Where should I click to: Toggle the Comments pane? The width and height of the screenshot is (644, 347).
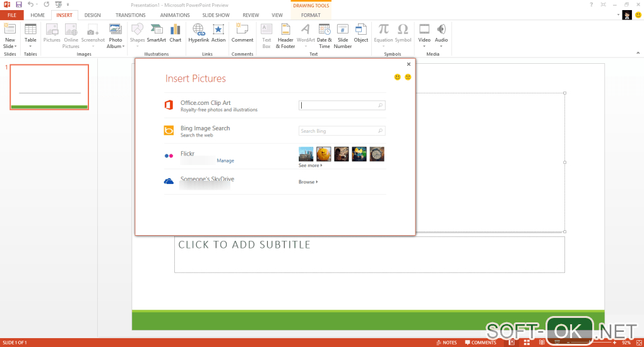pyautogui.click(x=480, y=343)
